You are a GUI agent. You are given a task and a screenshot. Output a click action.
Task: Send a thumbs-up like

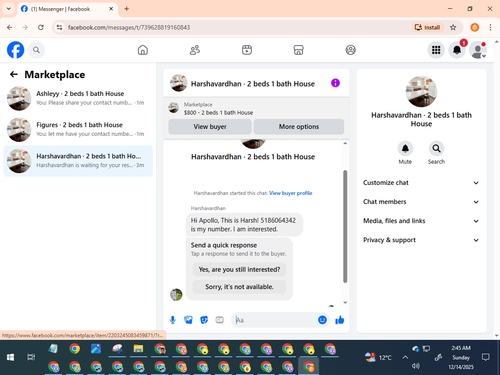[x=340, y=320]
